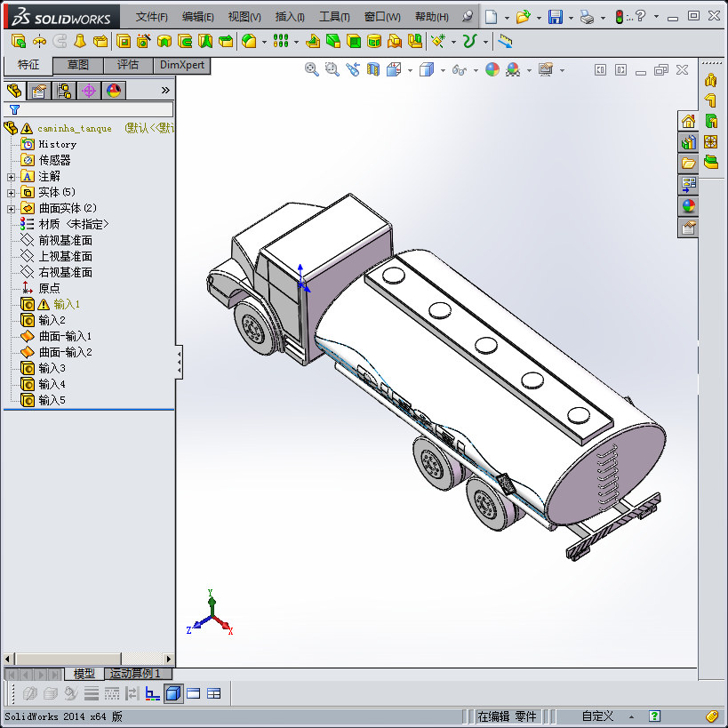
Task: Switch to the 草图 tab
Action: (x=78, y=65)
